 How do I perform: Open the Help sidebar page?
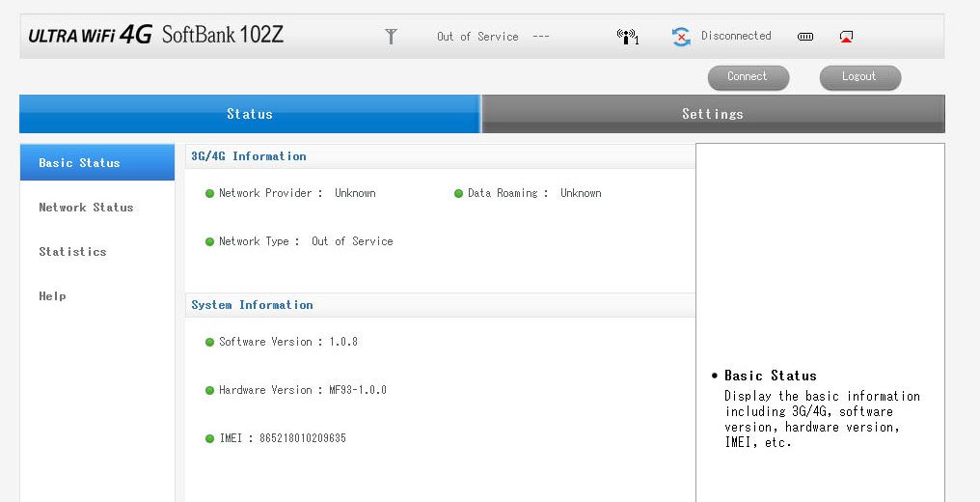tap(52, 296)
